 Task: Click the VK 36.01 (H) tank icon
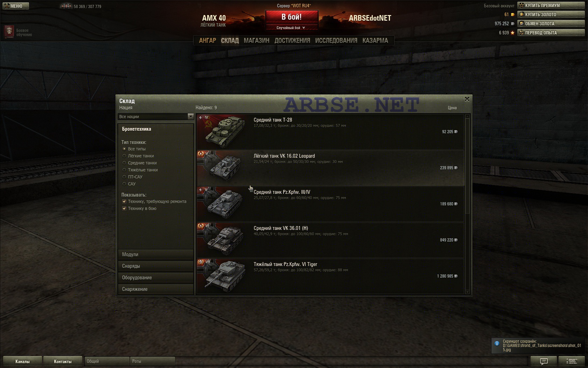[x=224, y=240]
